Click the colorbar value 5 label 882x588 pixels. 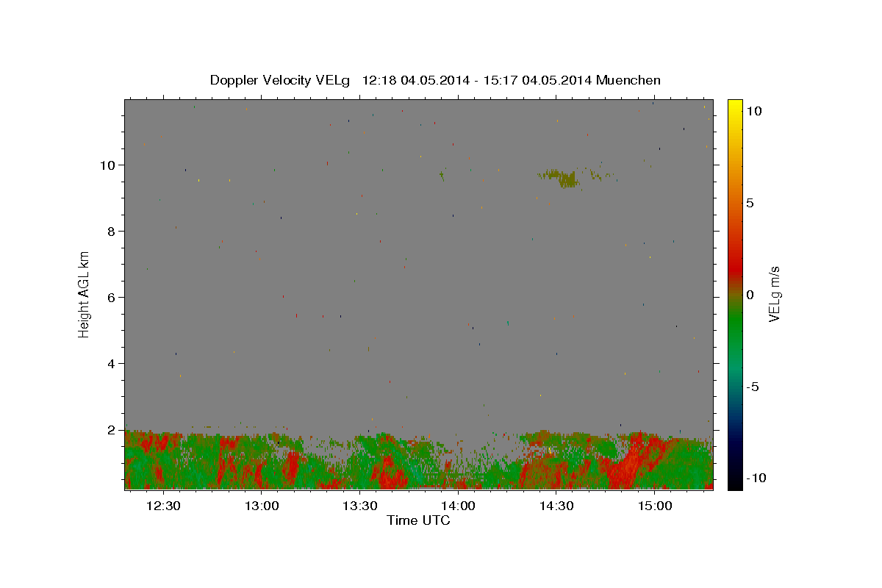750,203
